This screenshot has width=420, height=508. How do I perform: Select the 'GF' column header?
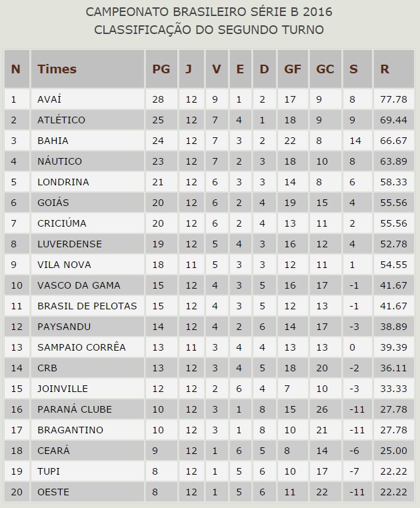pos(292,69)
